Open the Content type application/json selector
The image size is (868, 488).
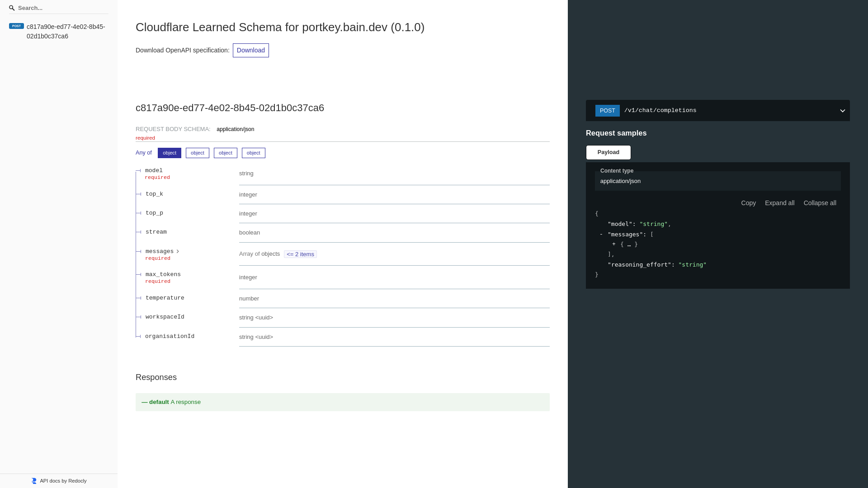[x=718, y=181]
